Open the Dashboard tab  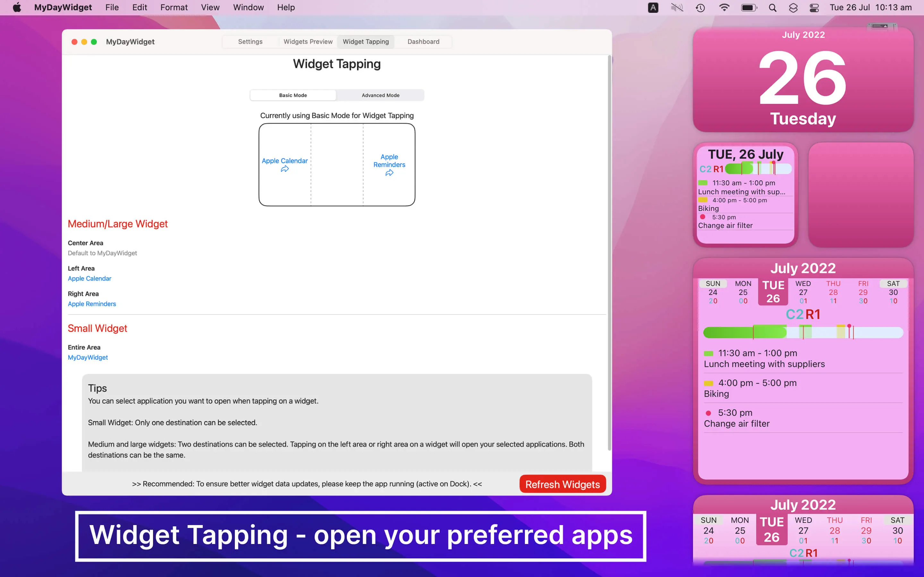pos(423,42)
